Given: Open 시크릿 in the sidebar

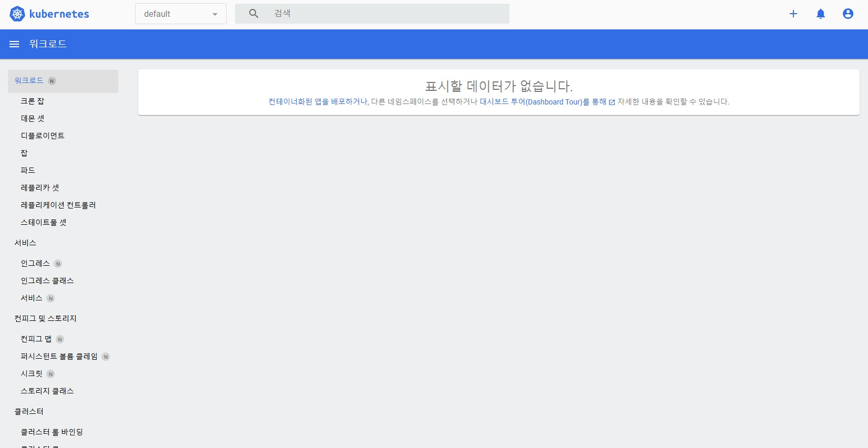Looking at the screenshot, I should 32,373.
